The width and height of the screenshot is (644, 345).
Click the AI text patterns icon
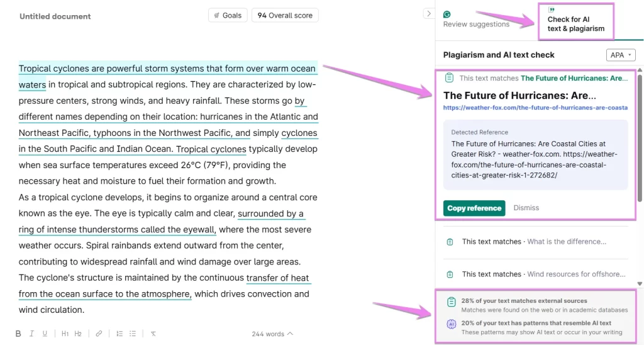tap(451, 324)
